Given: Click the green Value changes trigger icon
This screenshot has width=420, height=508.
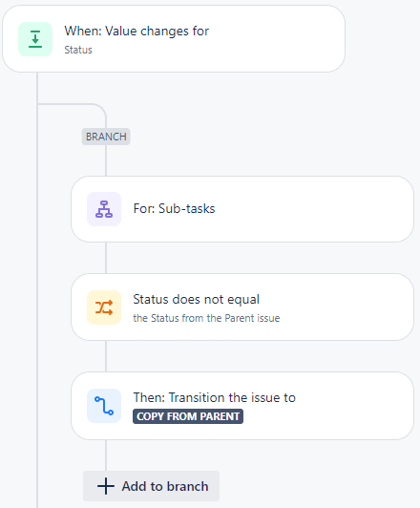Looking at the screenshot, I should point(35,39).
